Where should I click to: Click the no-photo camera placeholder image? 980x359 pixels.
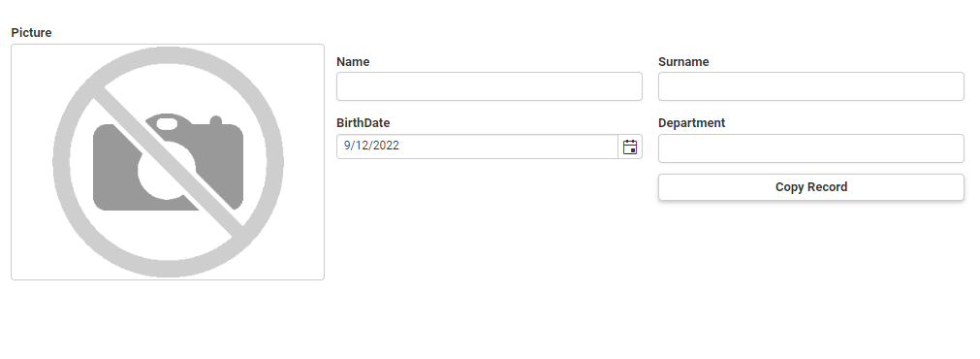[168, 162]
